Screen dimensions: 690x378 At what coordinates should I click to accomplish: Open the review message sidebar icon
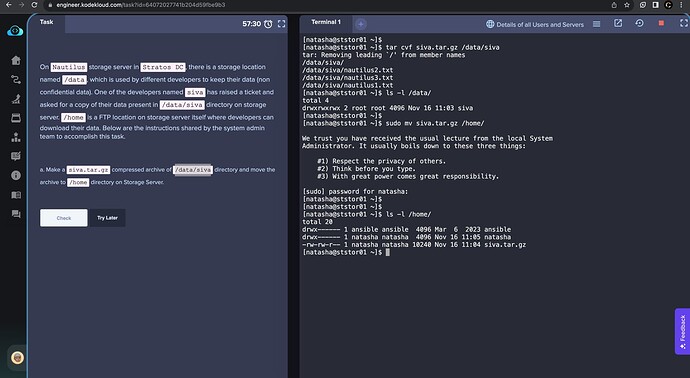tap(16, 156)
